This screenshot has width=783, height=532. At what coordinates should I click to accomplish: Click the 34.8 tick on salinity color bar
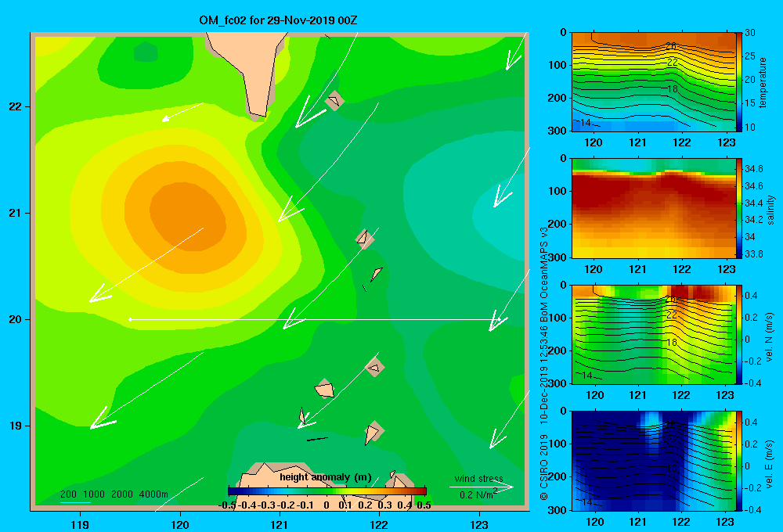[x=753, y=169]
